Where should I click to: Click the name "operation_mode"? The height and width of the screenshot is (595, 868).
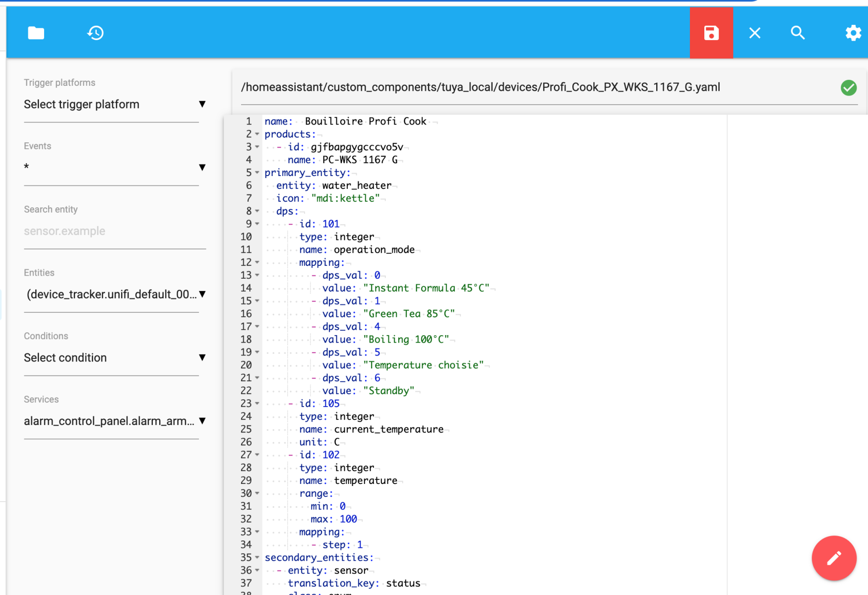pyautogui.click(x=374, y=250)
